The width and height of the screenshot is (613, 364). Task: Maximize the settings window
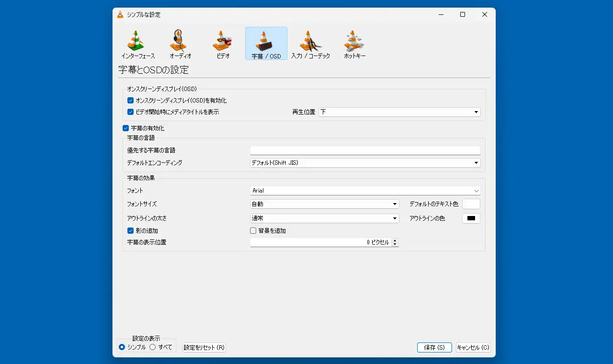click(x=463, y=14)
